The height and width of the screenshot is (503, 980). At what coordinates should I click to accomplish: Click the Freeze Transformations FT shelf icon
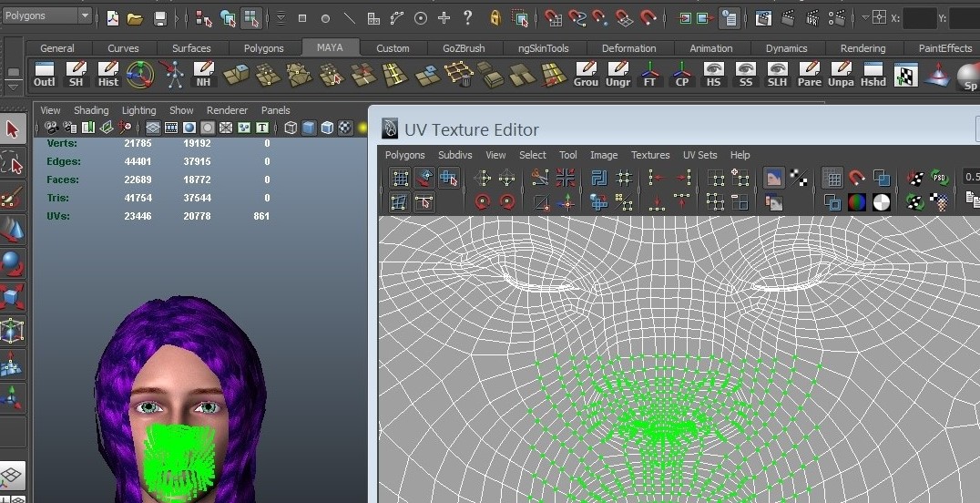(649, 74)
